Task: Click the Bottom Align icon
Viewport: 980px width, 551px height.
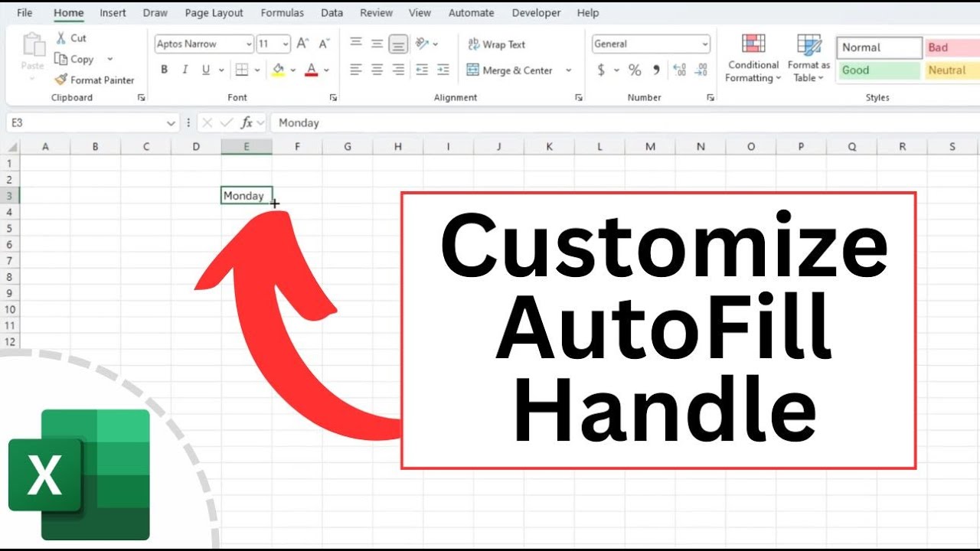Action: (x=398, y=44)
